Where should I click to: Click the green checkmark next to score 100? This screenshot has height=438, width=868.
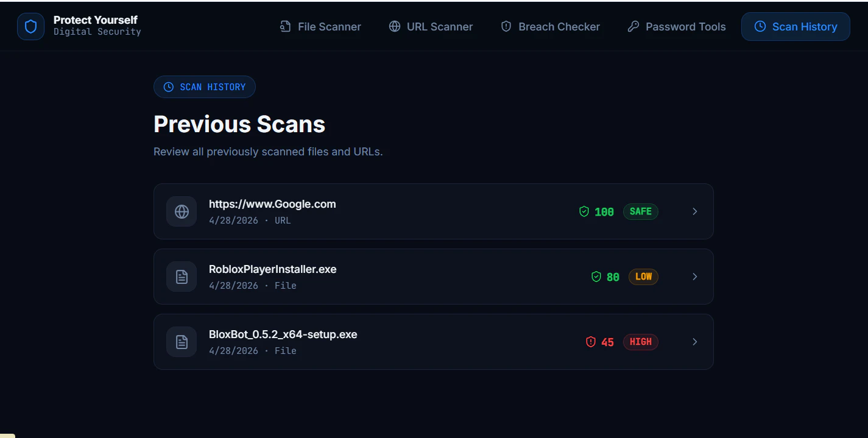coord(583,211)
